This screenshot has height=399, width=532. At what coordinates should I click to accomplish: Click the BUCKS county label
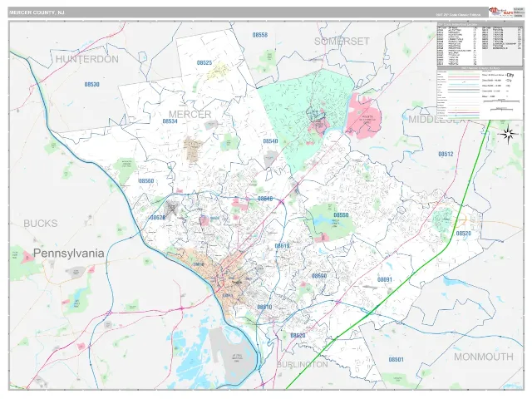[x=41, y=224]
